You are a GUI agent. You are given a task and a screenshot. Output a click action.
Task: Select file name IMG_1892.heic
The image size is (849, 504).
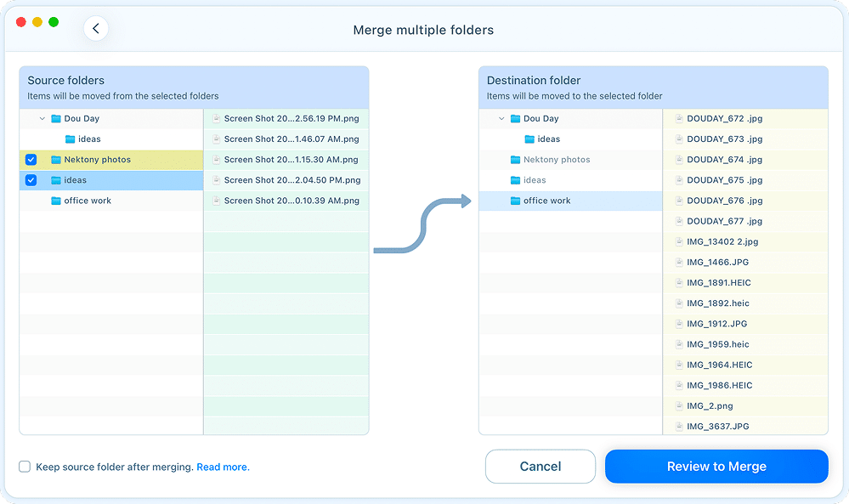coord(718,303)
